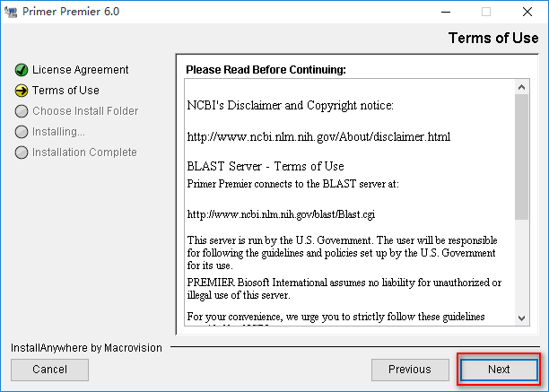549x392 pixels.
Task: Minimize the Primer Premier installer window
Action: pyautogui.click(x=446, y=12)
